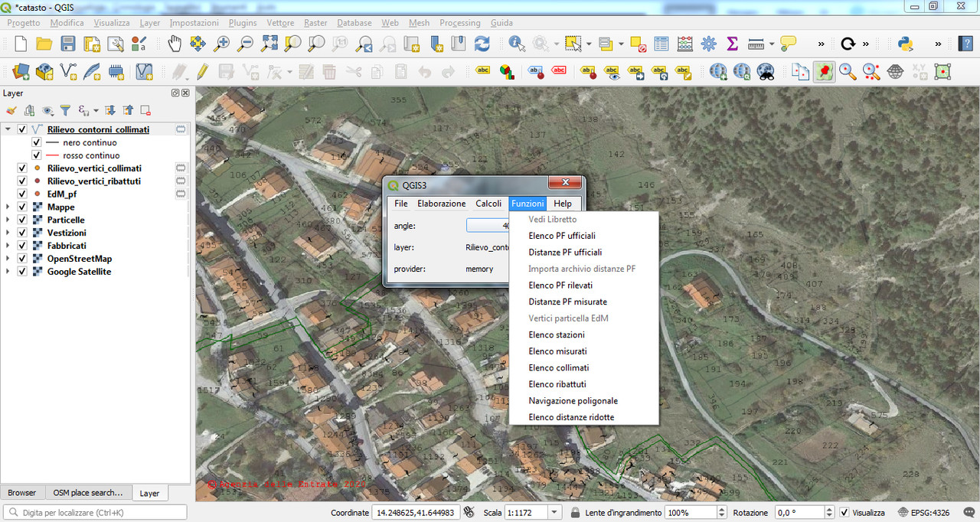Open the Python console icon
This screenshot has height=522, width=980.
905,44
